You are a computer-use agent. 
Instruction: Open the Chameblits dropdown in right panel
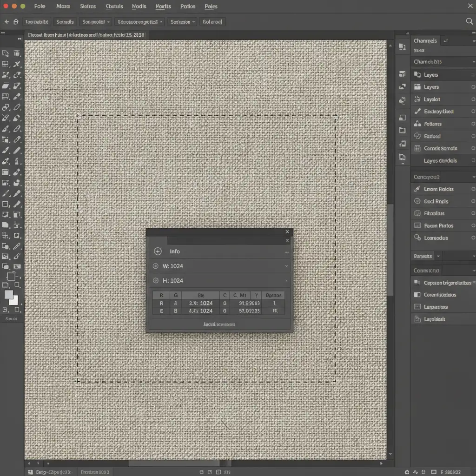(443, 62)
